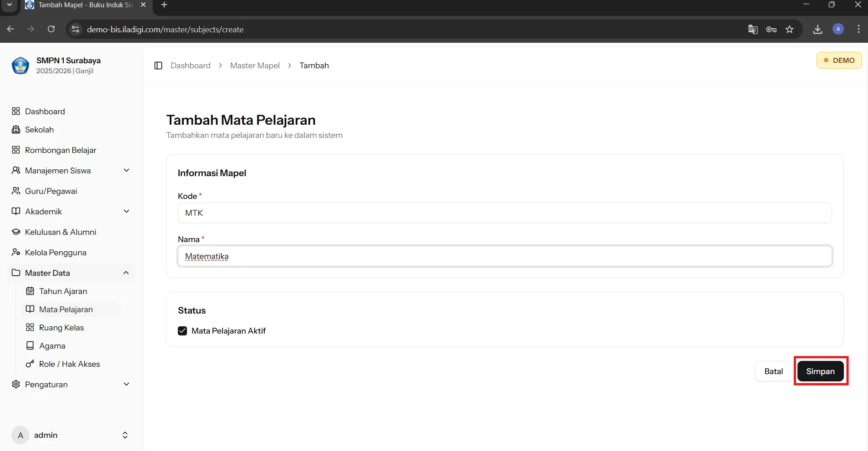
Task: Expand the Manajemen Siswa chevron
Action: pos(126,170)
